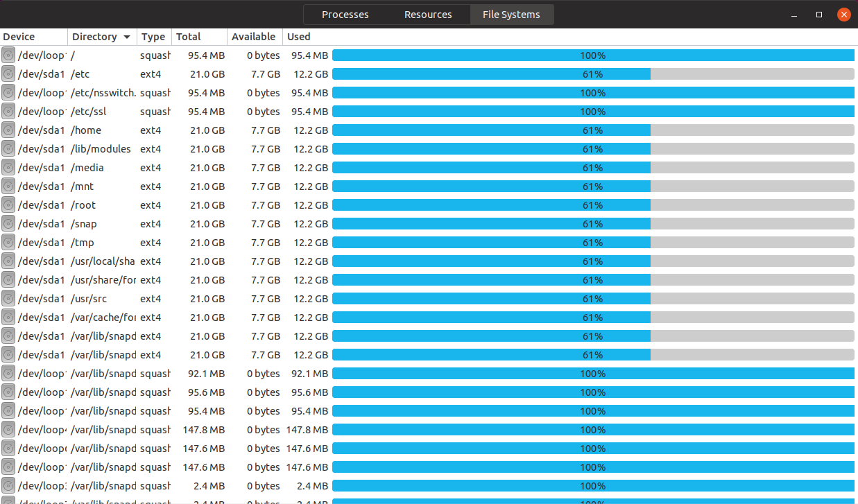Select the /usr/src directory entry

[x=89, y=299]
